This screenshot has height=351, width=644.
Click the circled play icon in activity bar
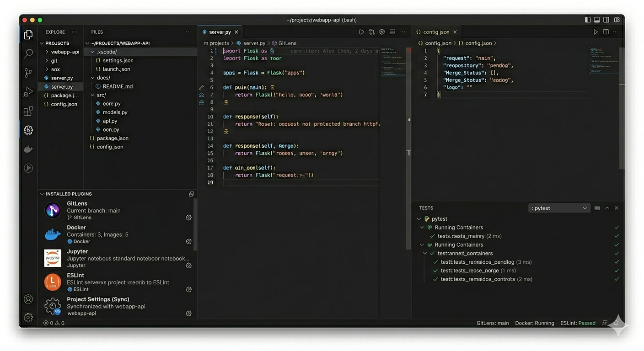click(28, 168)
